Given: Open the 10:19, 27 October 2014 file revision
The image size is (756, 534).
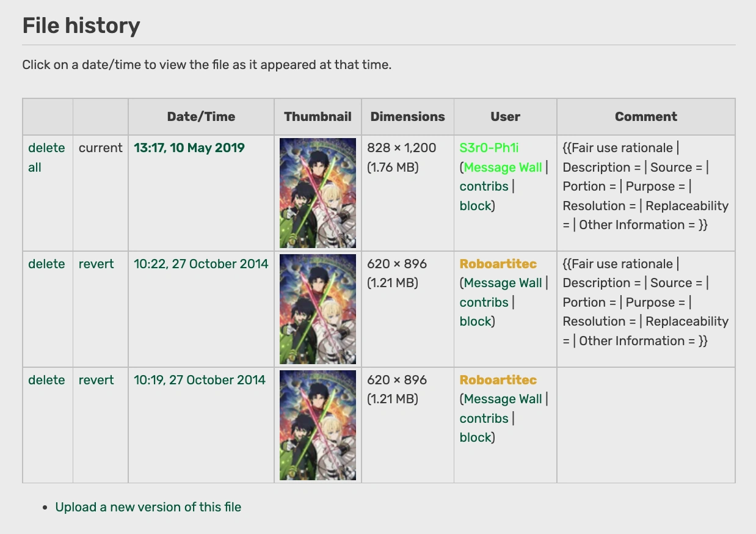Looking at the screenshot, I should (200, 380).
